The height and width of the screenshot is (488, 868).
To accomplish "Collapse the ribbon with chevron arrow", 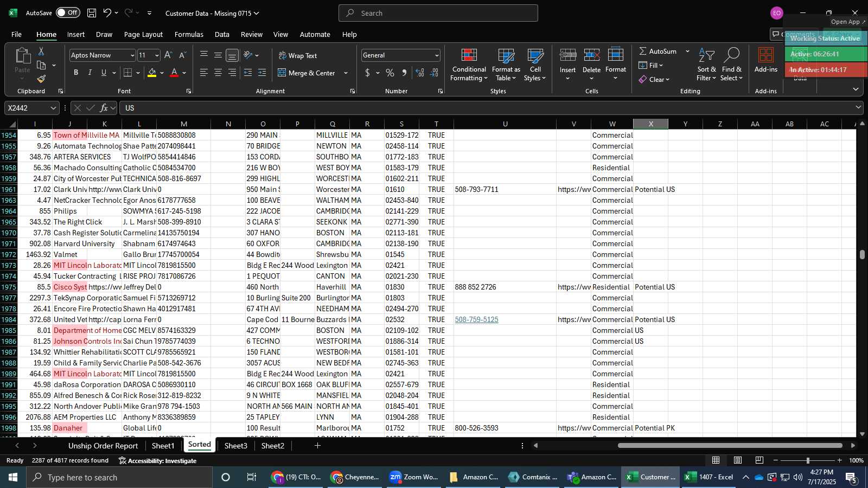I will coord(856,89).
